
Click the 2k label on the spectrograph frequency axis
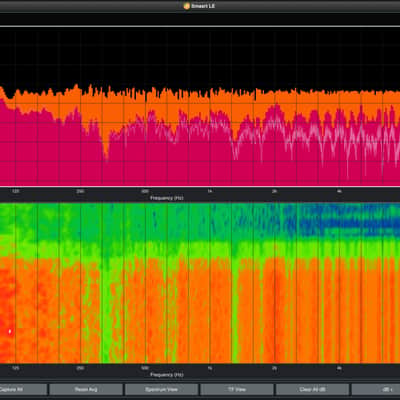coord(274,368)
